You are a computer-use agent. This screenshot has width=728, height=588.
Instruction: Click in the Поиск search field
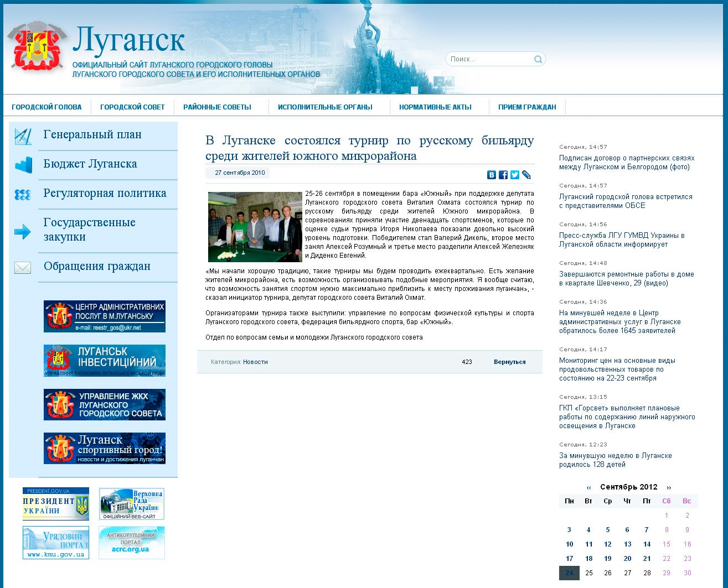tap(491, 59)
